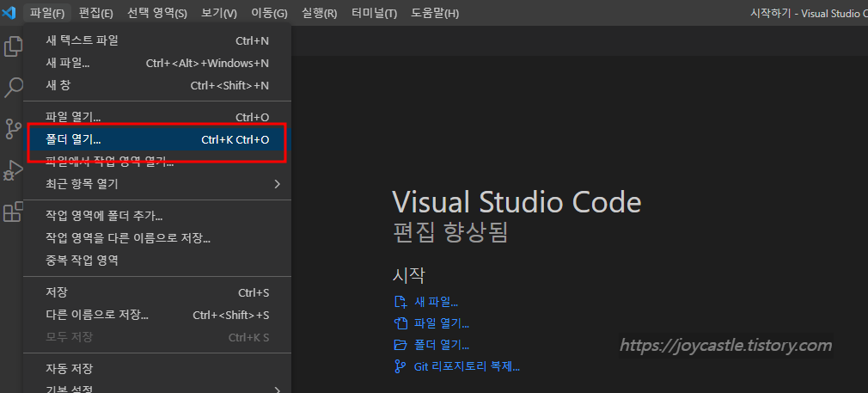Image resolution: width=868 pixels, height=393 pixels.
Task: Click the VS Code logo icon
Action: tap(9, 13)
